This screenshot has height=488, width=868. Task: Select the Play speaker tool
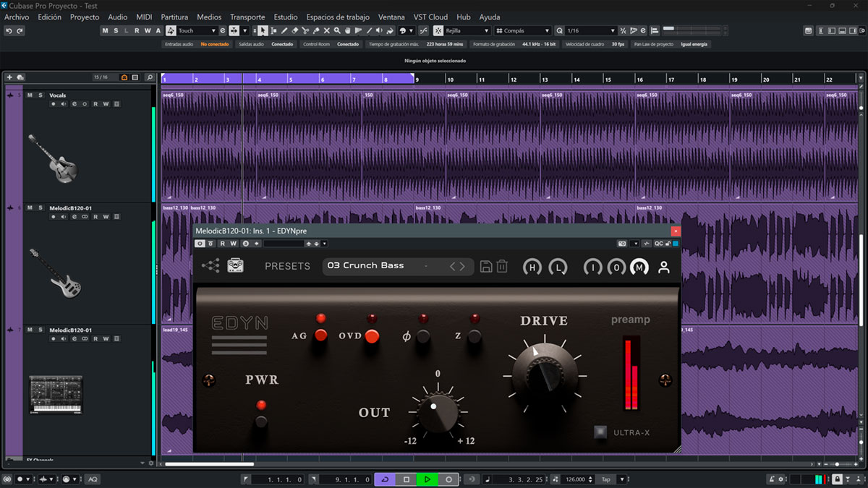click(380, 31)
